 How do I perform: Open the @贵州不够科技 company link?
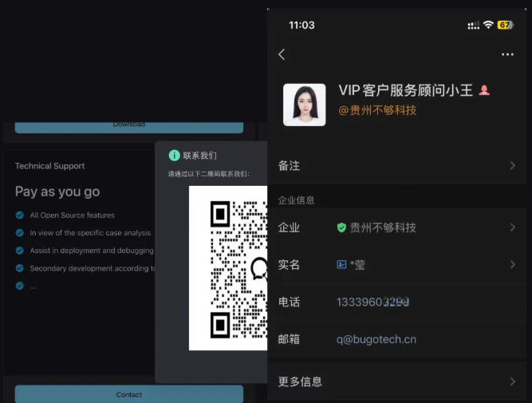coord(377,110)
